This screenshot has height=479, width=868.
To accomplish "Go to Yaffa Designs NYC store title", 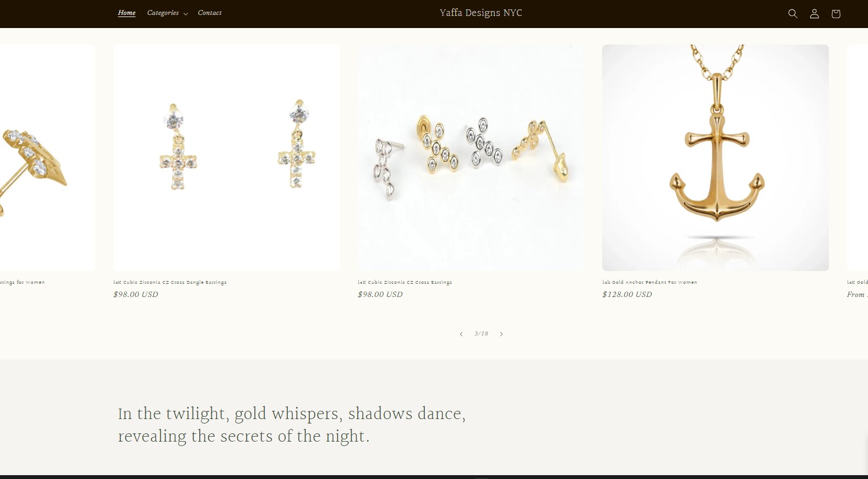I will [481, 13].
